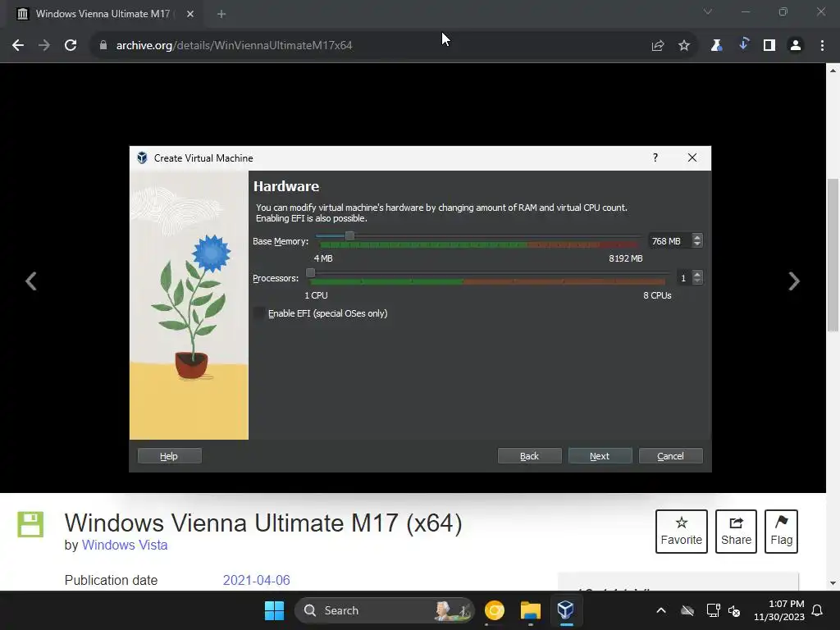Open the Windows Vista uploader link
Image resolution: width=840 pixels, height=630 pixels.
(x=125, y=545)
